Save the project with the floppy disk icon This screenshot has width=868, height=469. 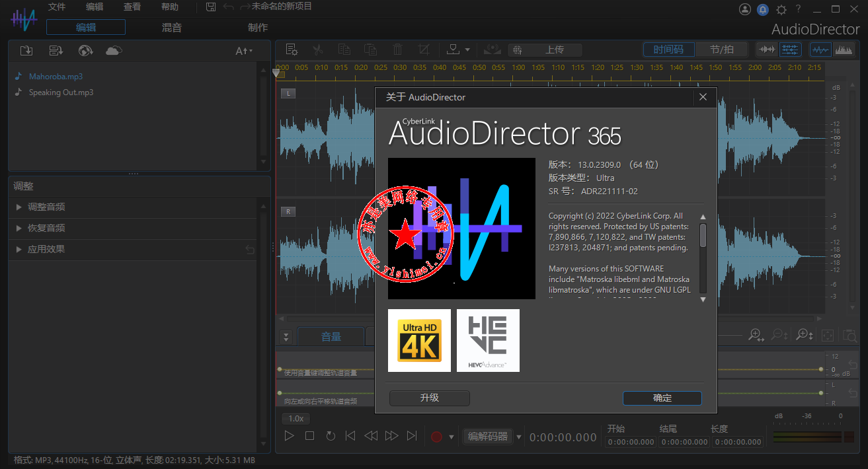pos(211,7)
